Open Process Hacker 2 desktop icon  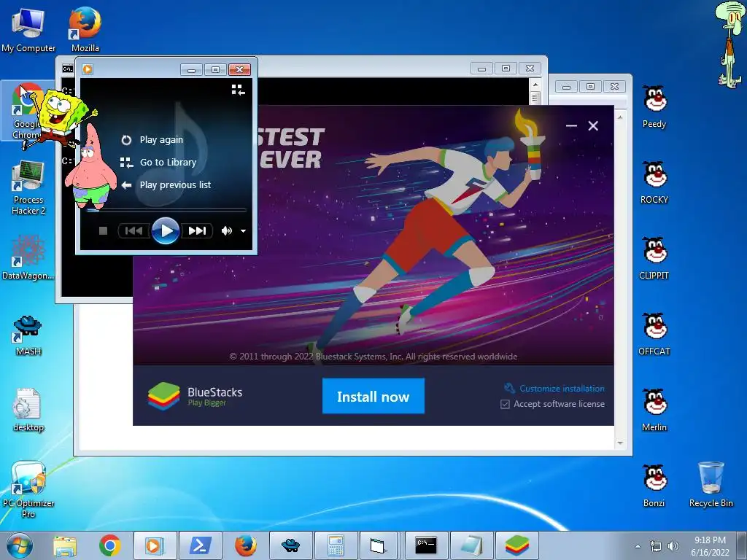tap(28, 188)
